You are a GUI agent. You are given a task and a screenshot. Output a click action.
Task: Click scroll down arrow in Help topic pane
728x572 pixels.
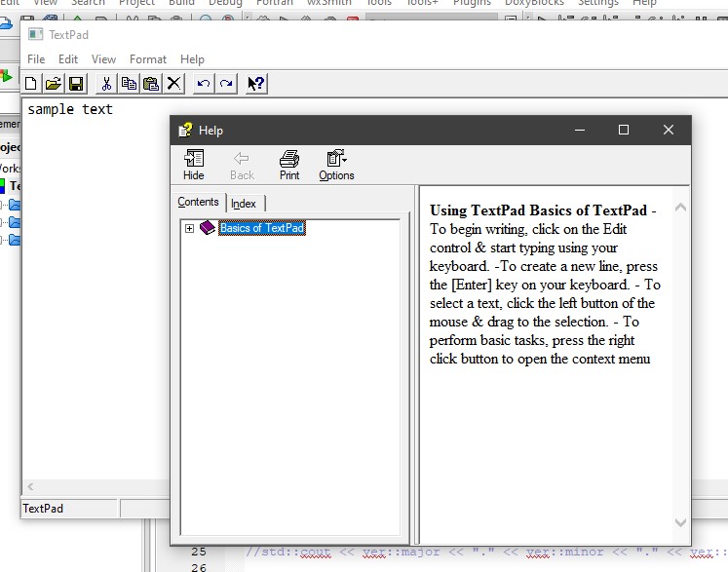tap(680, 522)
